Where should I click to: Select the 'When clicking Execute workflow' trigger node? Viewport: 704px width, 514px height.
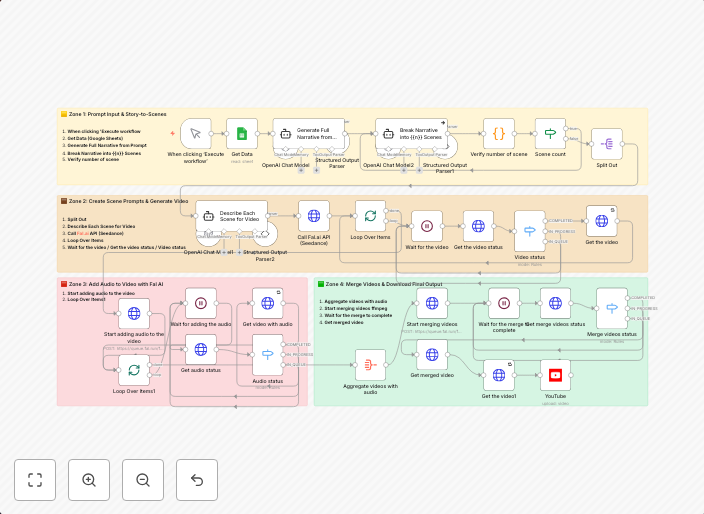point(196,134)
